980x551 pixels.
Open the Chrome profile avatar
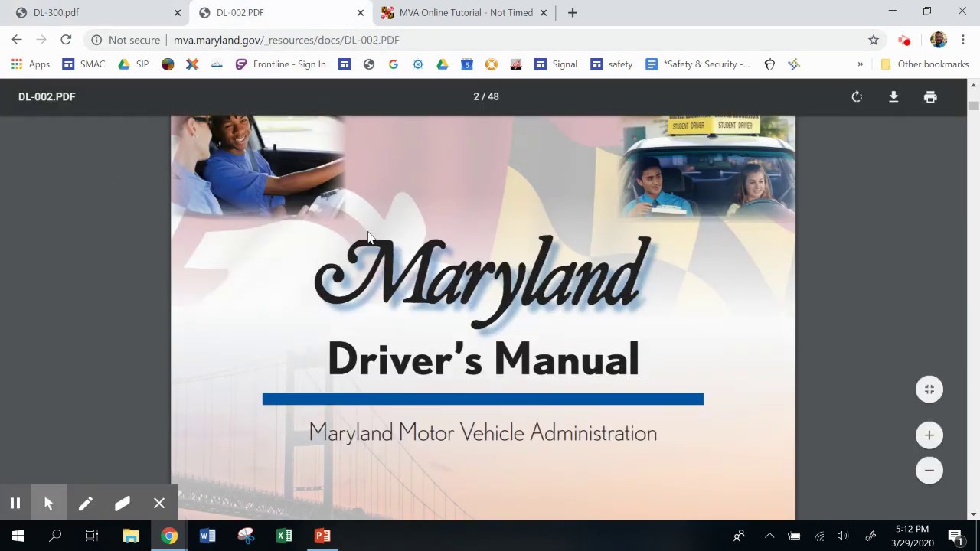pos(939,40)
